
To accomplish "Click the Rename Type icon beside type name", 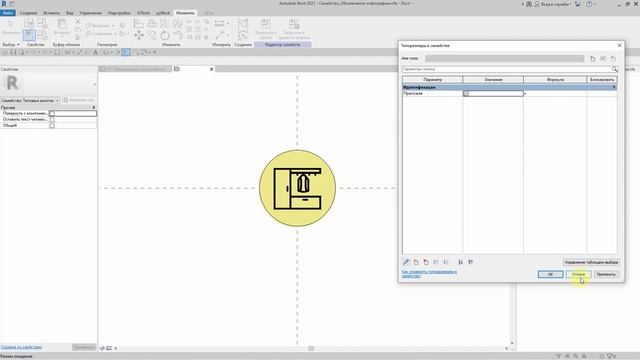I will [x=603, y=59].
